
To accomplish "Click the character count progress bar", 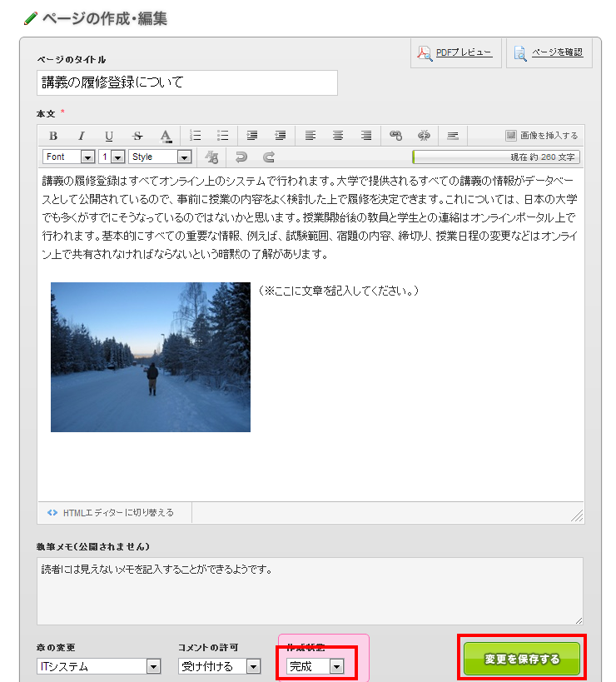I will [x=496, y=157].
